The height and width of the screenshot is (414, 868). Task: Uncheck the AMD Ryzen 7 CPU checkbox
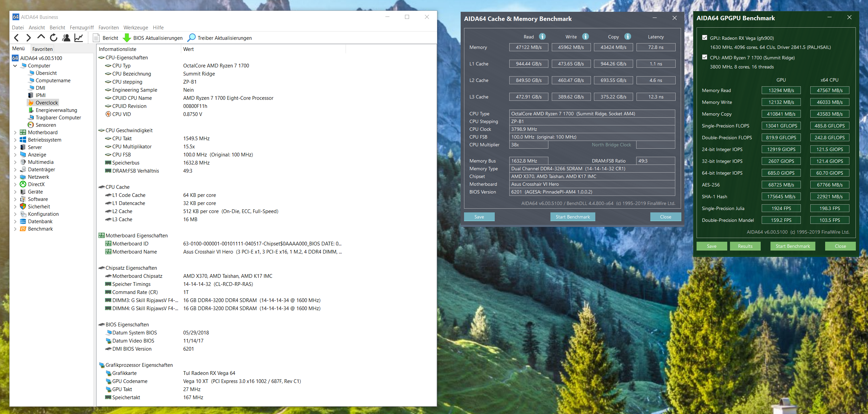(705, 57)
